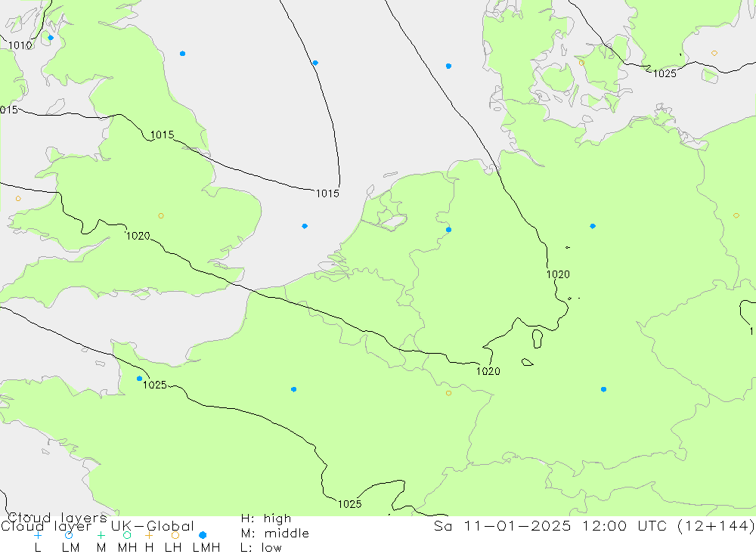Click the green circle MH legend icon

127,535
